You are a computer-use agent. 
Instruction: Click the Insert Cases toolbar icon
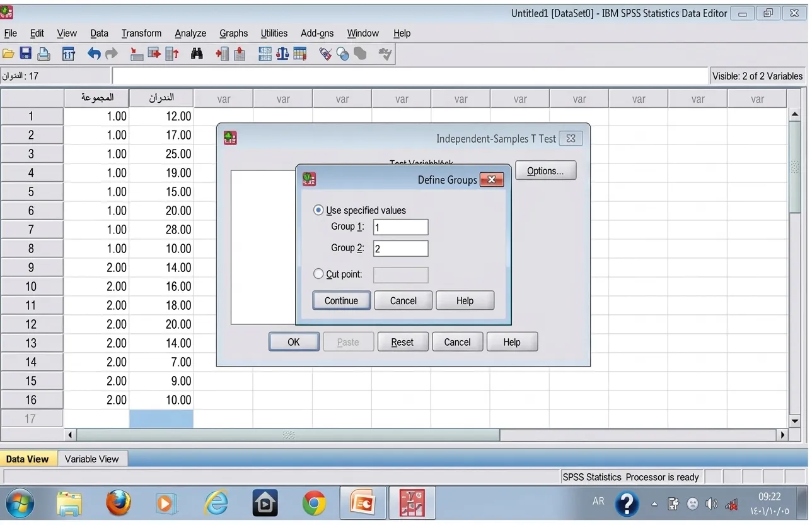[222, 54]
